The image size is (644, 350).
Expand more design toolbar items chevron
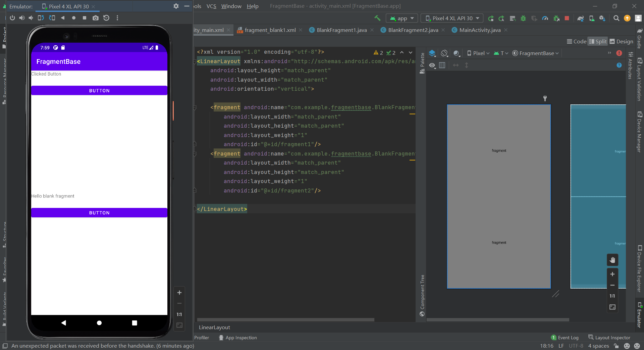click(x=609, y=53)
